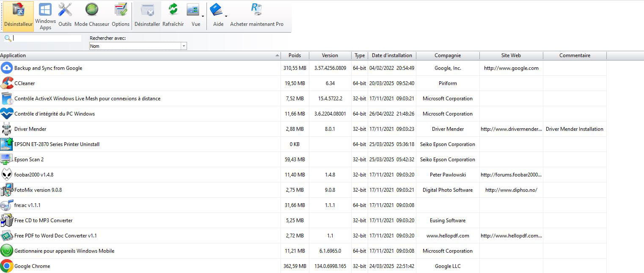Image resolution: width=644 pixels, height=273 pixels.
Task: Click 'Google LLC' company cell
Action: (x=448, y=266)
